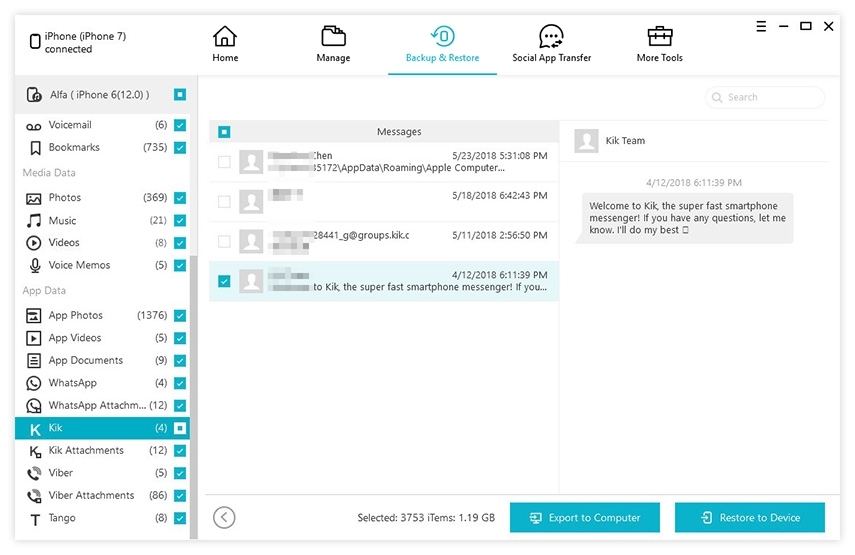Click the WhatsApp Attachments icon

click(x=34, y=406)
